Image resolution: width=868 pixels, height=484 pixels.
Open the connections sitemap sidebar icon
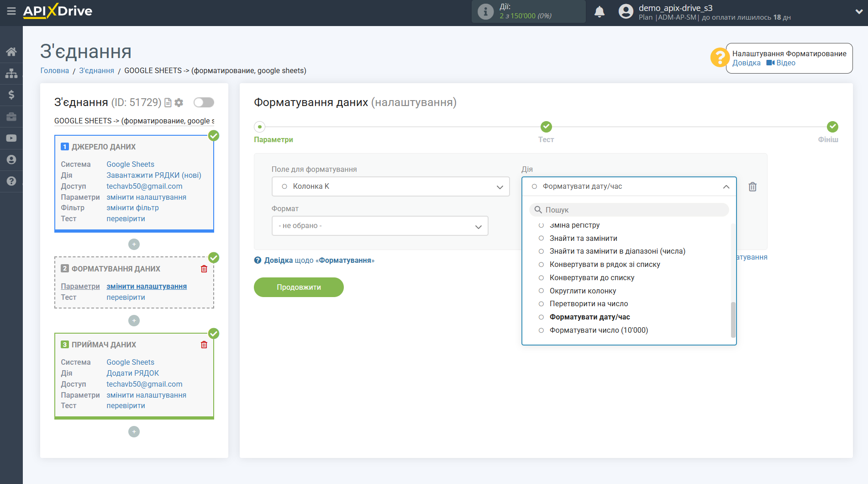coord(11,73)
